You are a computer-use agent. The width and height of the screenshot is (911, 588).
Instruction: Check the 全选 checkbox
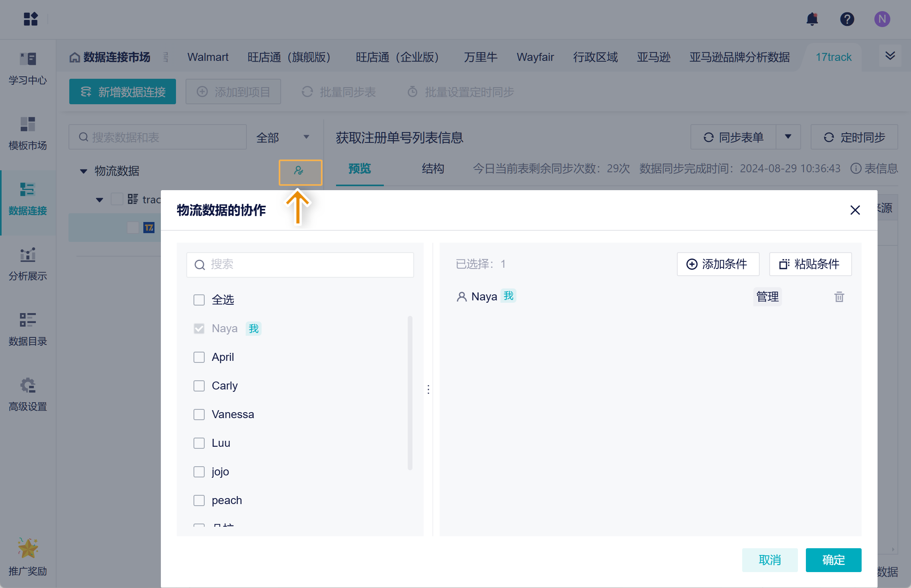click(x=199, y=300)
